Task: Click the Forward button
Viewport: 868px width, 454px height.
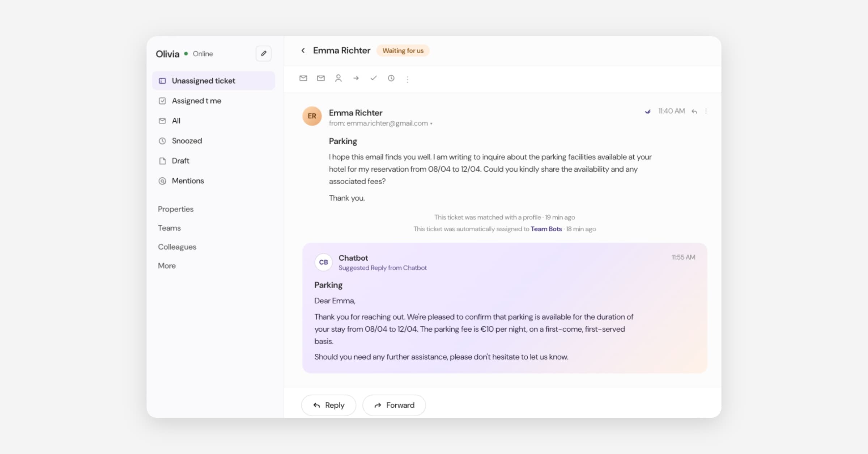Action: coord(394,405)
